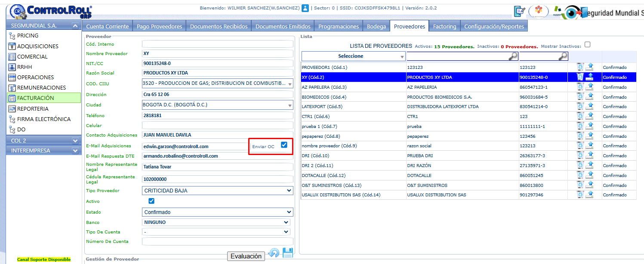Click the save floppy disk icon
This screenshot has width=644, height=264.
coord(287,253)
